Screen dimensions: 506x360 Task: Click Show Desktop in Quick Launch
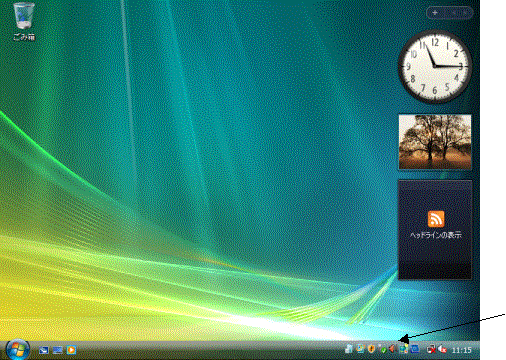pyautogui.click(x=44, y=350)
